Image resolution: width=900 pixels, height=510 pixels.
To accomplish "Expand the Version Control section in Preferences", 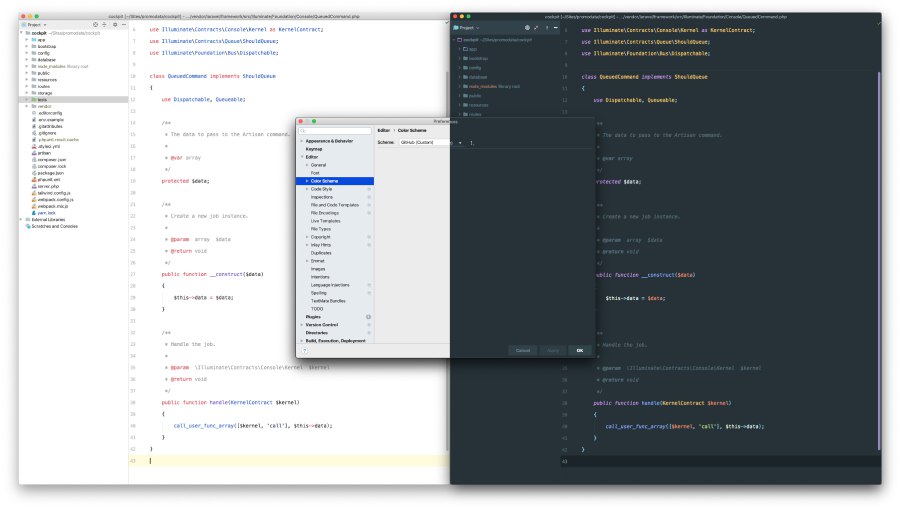I will (x=302, y=325).
